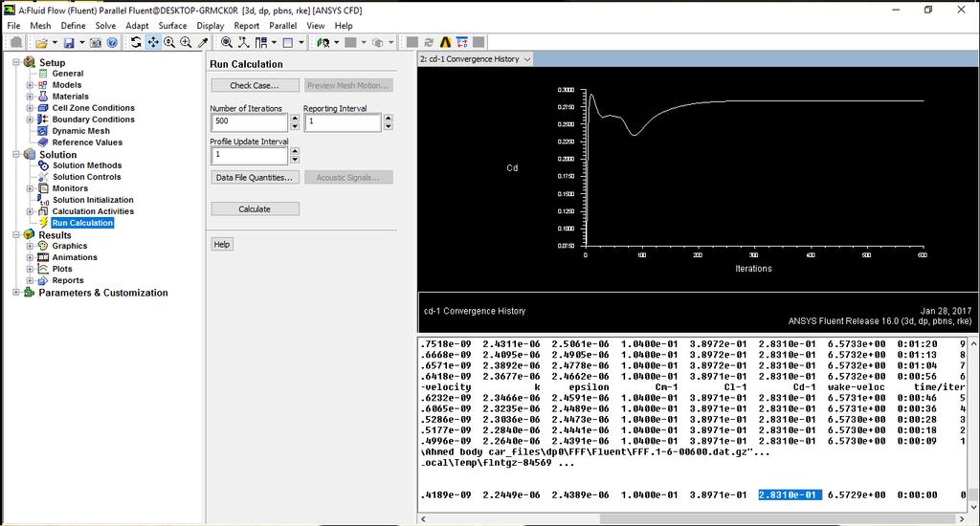Click the console horizontal scrollbar thumb
This screenshot has height=526, width=980.
(x=777, y=519)
